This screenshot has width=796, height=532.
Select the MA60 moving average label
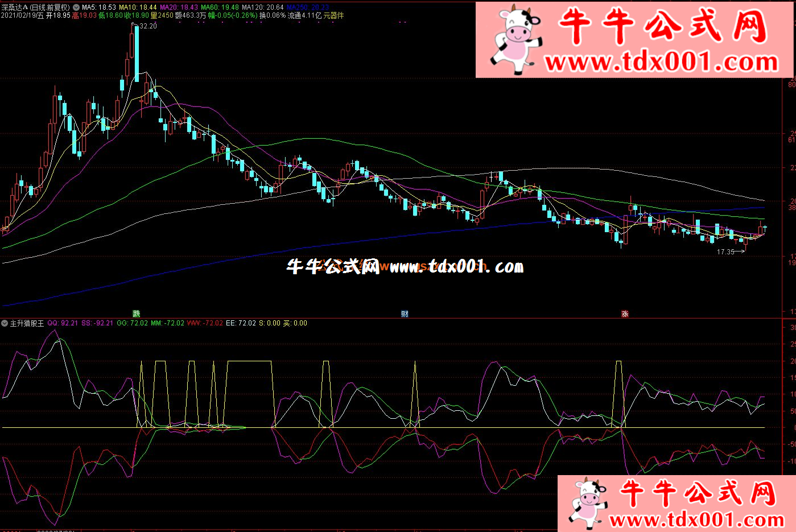[220, 7]
